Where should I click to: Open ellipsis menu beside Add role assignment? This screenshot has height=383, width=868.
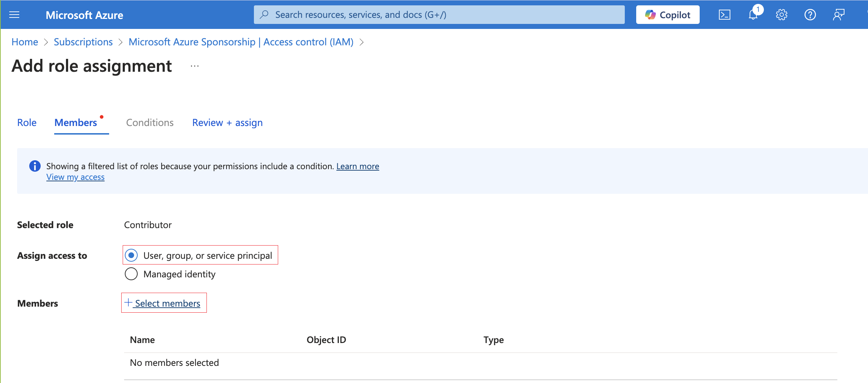tap(194, 66)
